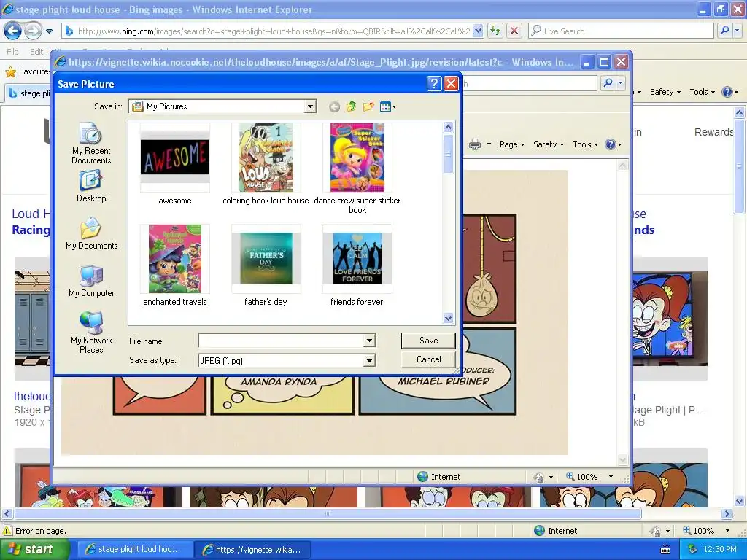747x560 pixels.
Task: Go up one folder level
Action: (x=351, y=106)
